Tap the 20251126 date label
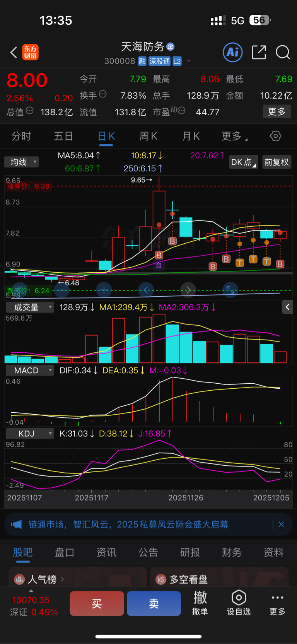 (186, 498)
